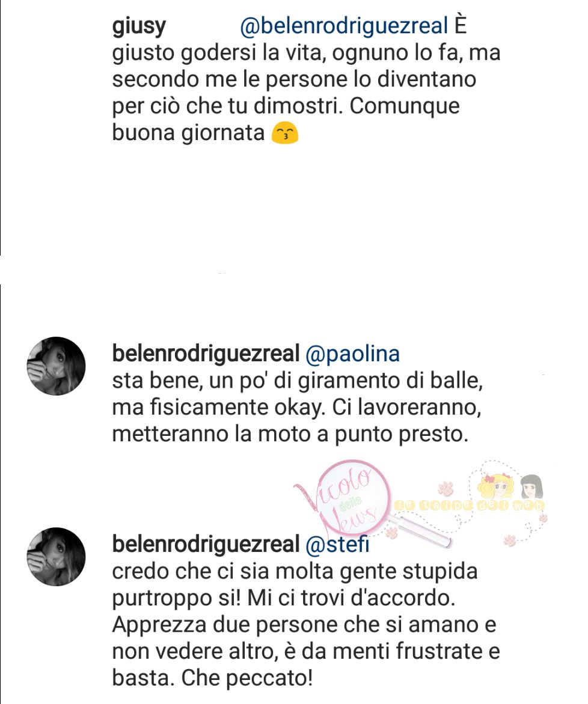588x704 pixels.
Task: Select the dark-haired cartoon girl icon
Action: click(x=531, y=486)
